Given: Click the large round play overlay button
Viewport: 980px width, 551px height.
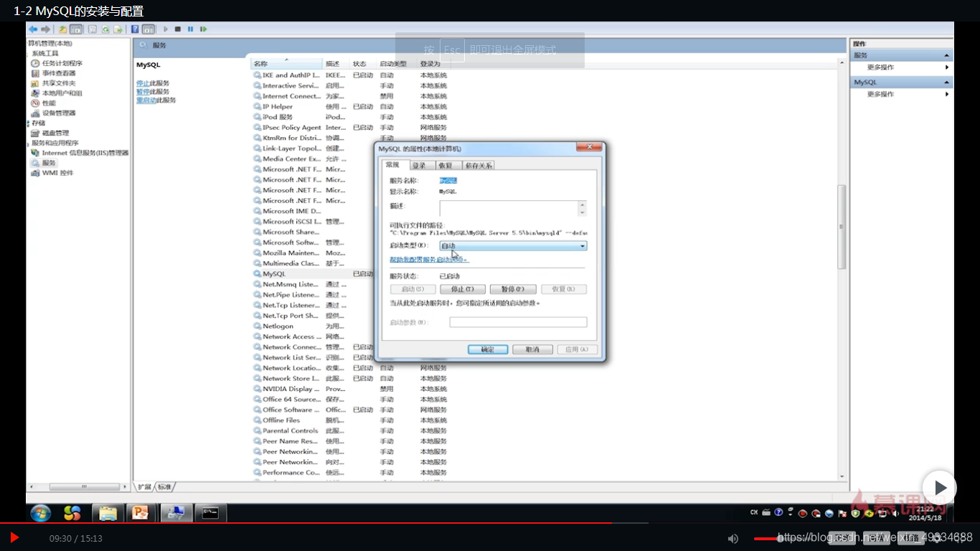Looking at the screenshot, I should (940, 488).
